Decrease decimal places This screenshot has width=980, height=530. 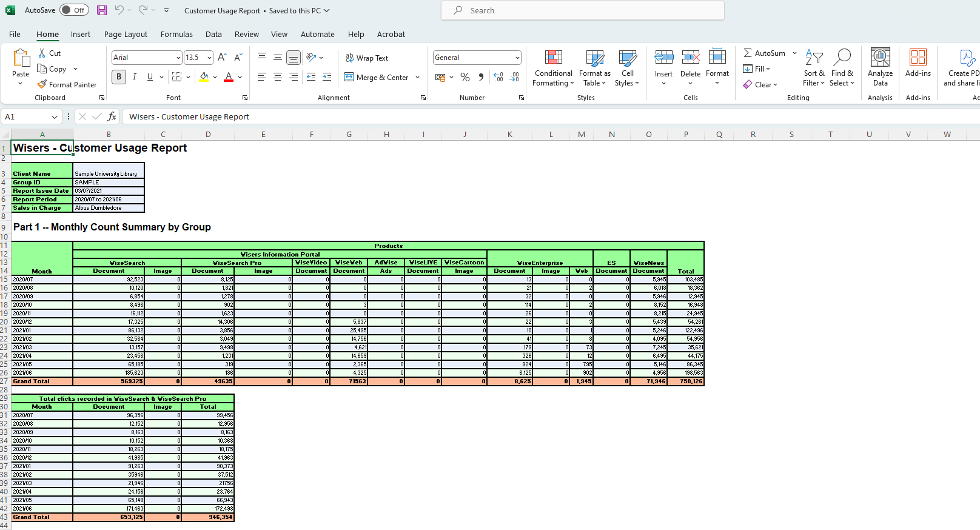point(514,77)
